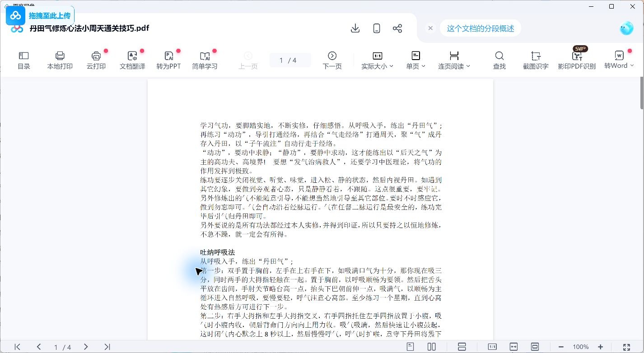
Task: Go to next page in the status bar
Action: [x=86, y=347]
